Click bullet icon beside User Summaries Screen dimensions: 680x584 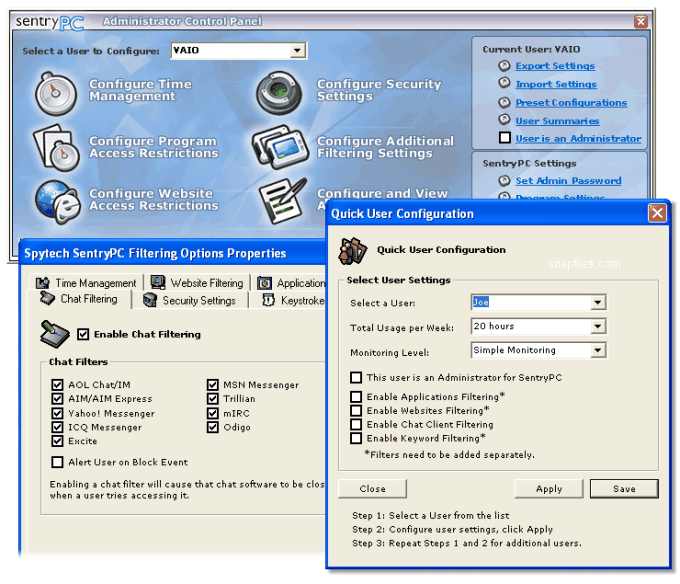pos(504,119)
